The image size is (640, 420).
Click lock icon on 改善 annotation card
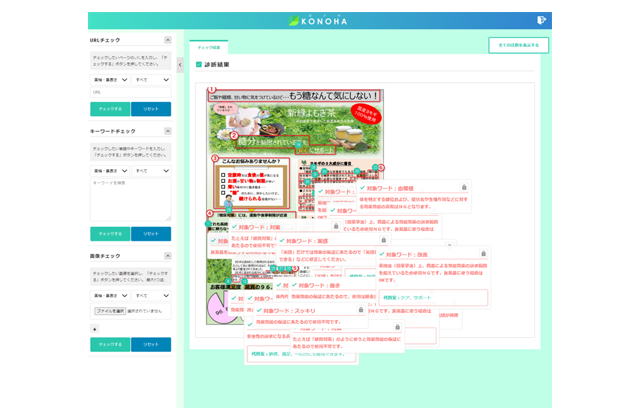tap(483, 253)
